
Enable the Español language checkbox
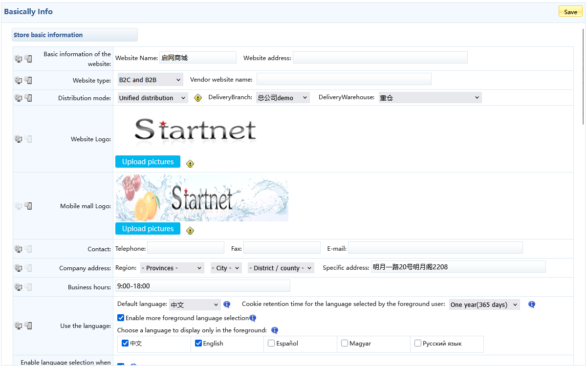tap(271, 343)
